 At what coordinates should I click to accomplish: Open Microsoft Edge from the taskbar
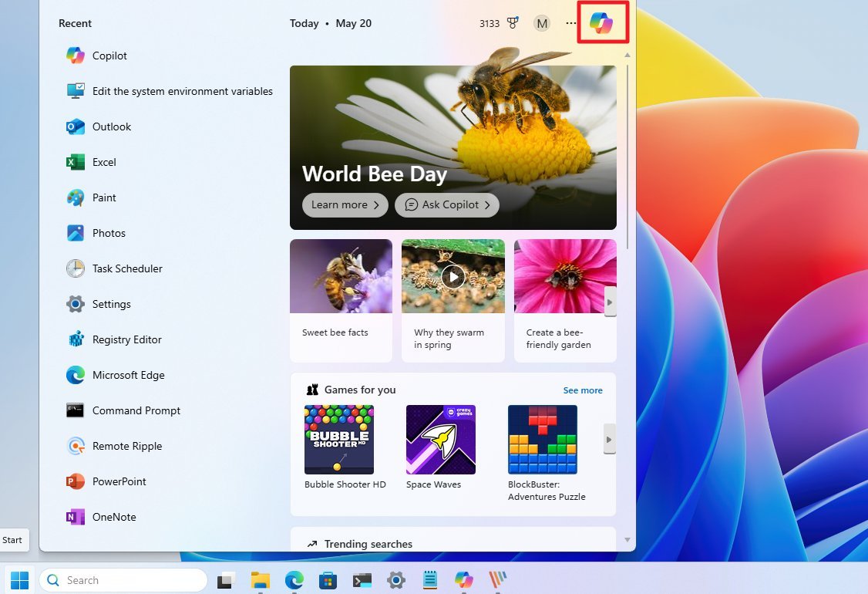click(294, 579)
